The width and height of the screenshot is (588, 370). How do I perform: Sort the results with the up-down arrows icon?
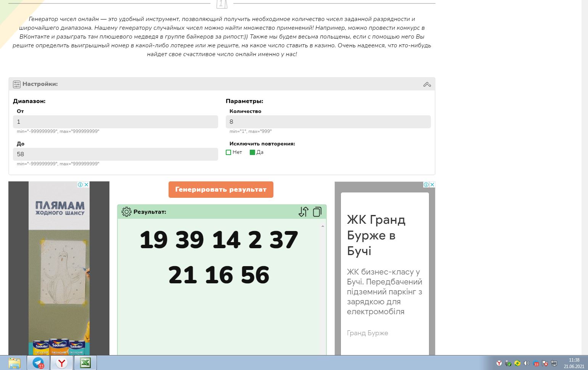304,212
